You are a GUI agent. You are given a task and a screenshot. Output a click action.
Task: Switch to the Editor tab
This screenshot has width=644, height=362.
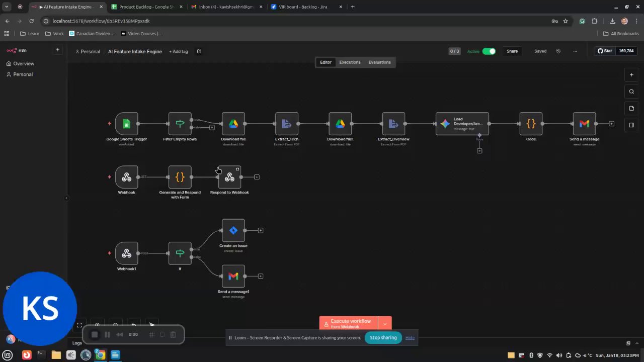click(x=326, y=62)
